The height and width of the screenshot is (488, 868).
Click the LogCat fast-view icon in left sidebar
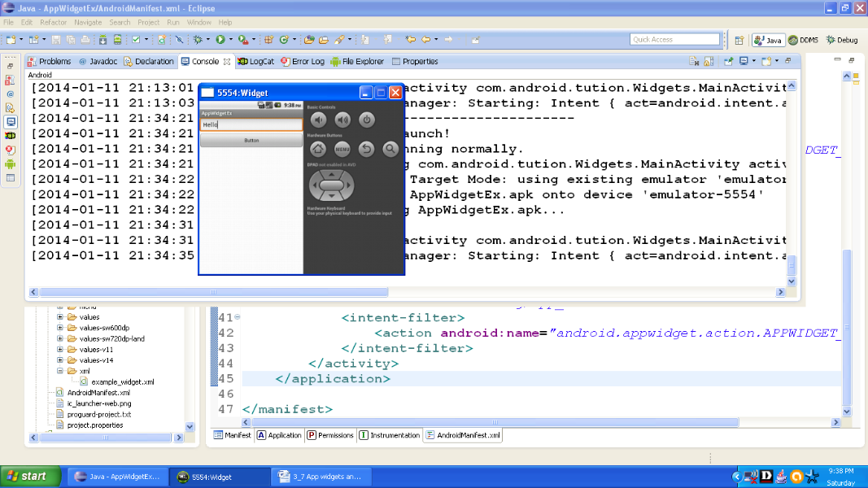click(10, 136)
